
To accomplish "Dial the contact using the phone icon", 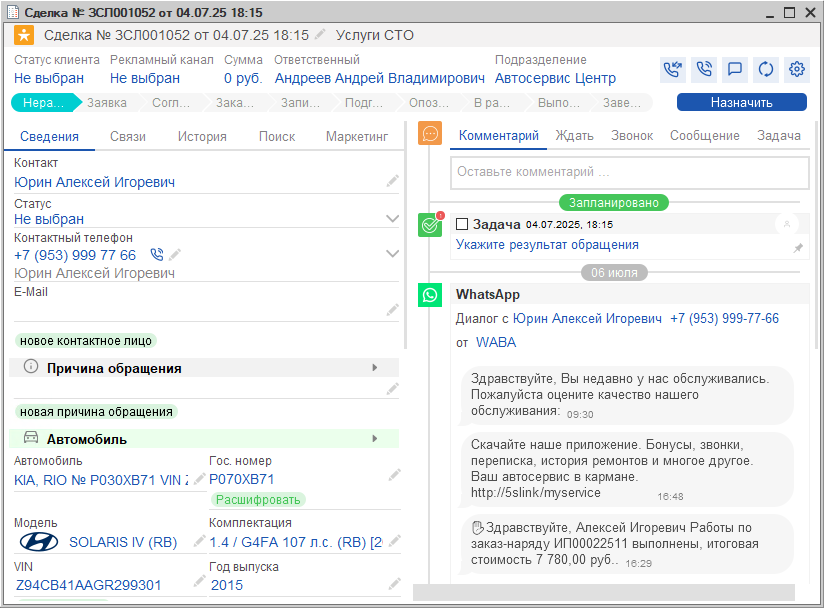I will [156, 255].
